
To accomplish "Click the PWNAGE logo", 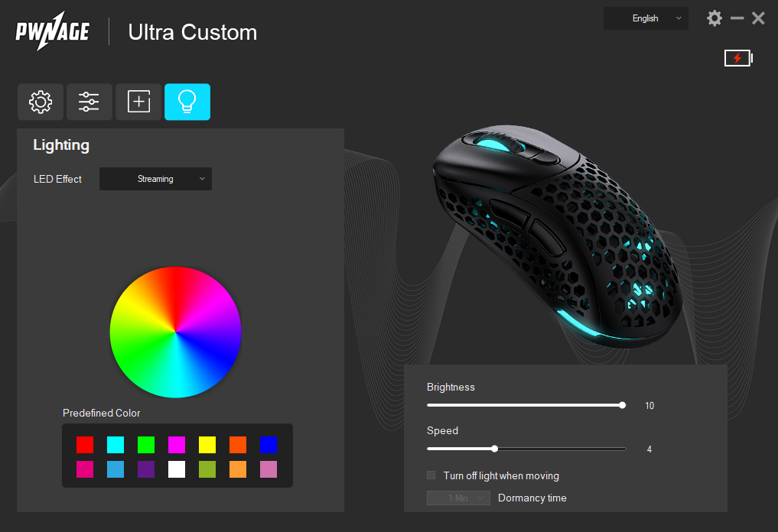I will (53, 31).
